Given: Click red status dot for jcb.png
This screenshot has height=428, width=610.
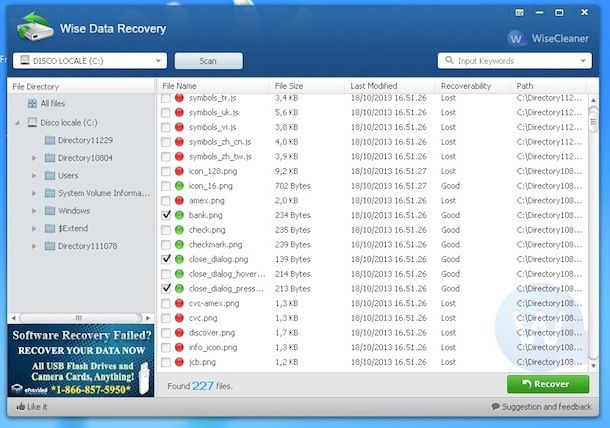Looking at the screenshot, I should tap(179, 362).
